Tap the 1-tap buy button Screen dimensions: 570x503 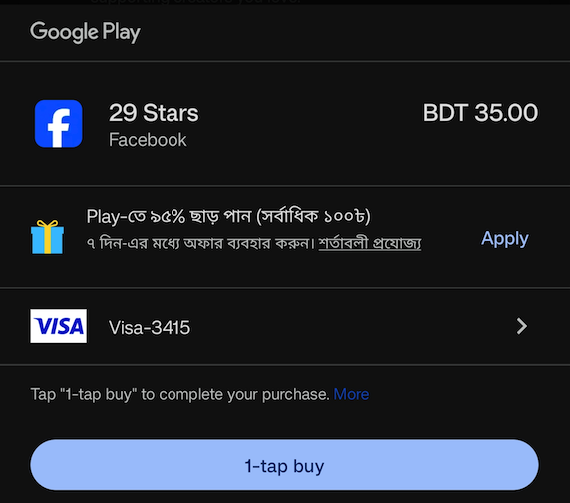(x=284, y=465)
